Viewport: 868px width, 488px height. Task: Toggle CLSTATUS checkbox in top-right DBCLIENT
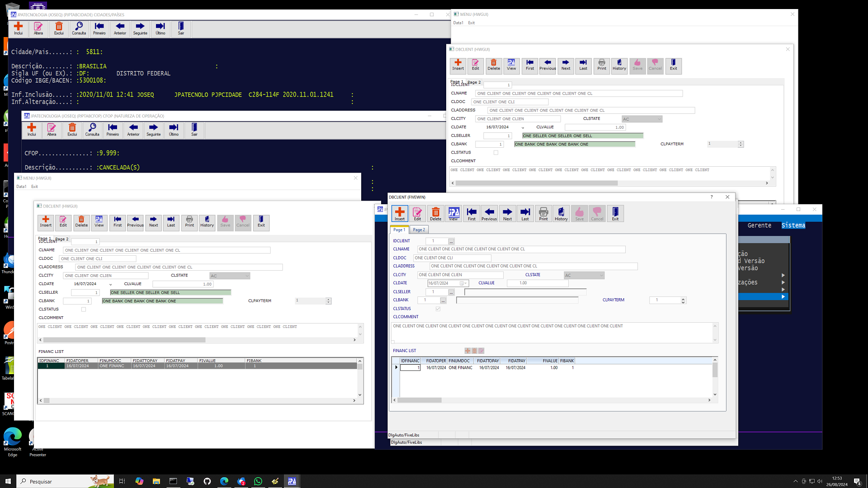496,153
